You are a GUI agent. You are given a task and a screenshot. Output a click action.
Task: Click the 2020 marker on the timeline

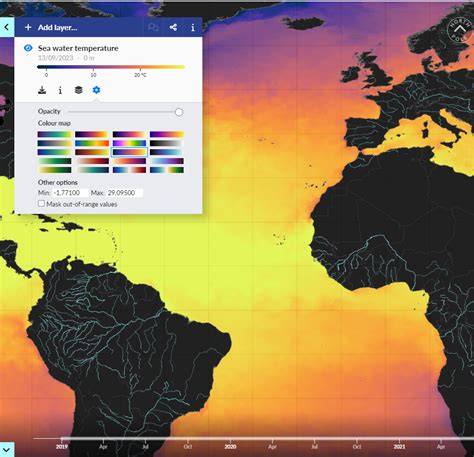230,446
